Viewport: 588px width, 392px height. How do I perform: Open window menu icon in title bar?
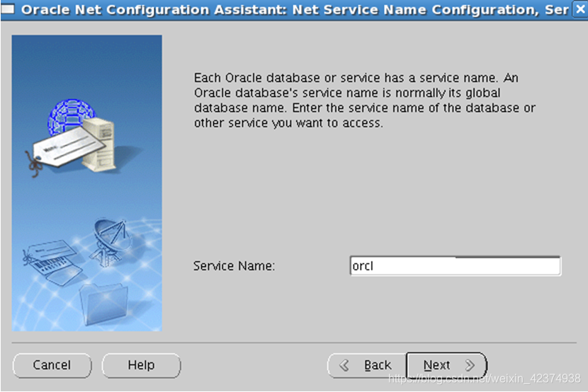point(8,9)
